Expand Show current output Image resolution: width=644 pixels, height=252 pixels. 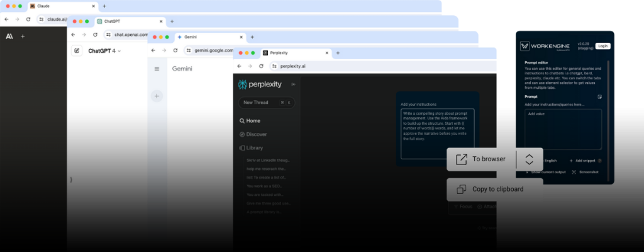pyautogui.click(x=546, y=172)
